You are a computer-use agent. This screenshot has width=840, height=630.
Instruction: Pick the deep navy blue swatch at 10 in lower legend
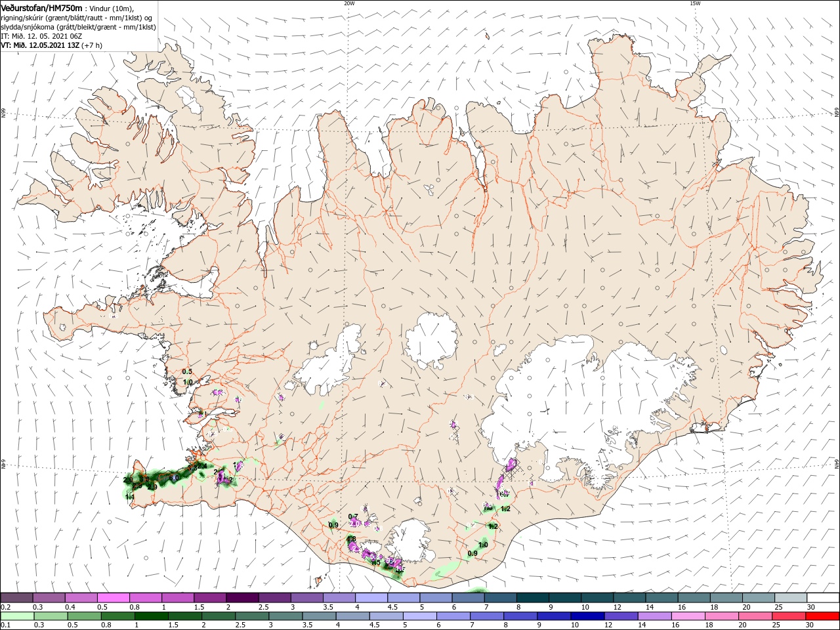[x=586, y=616]
